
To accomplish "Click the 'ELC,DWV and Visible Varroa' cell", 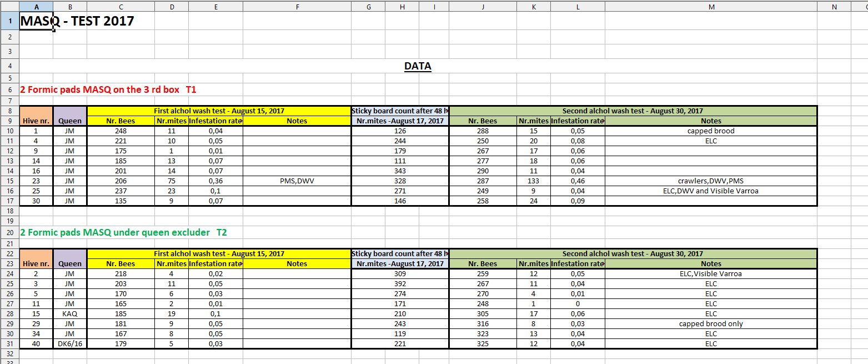I will point(711,191).
